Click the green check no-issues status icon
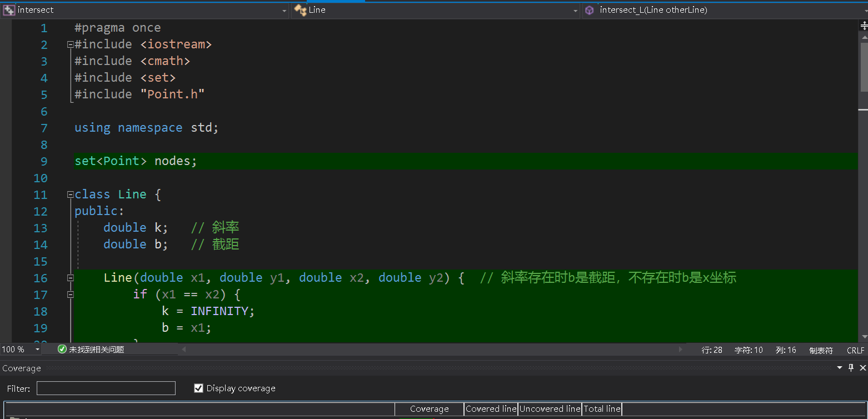The height and width of the screenshot is (419, 868). click(x=62, y=349)
